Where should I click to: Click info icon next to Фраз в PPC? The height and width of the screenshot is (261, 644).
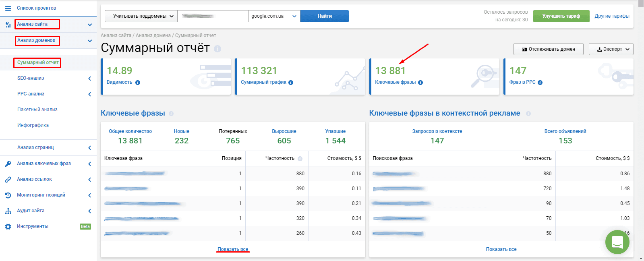[540, 83]
